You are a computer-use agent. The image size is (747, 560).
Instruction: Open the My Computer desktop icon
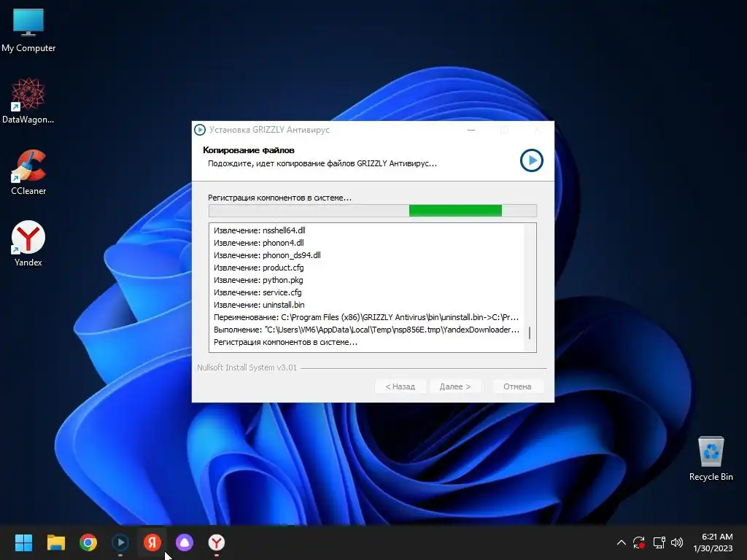coord(28,29)
